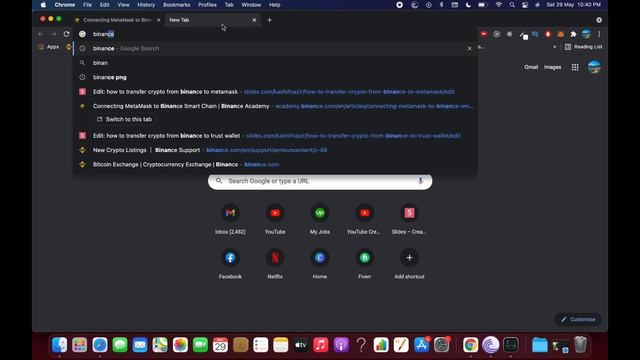The height and width of the screenshot is (360, 640).
Task: Click the red YouTube extension icon
Action: [x=484, y=34]
